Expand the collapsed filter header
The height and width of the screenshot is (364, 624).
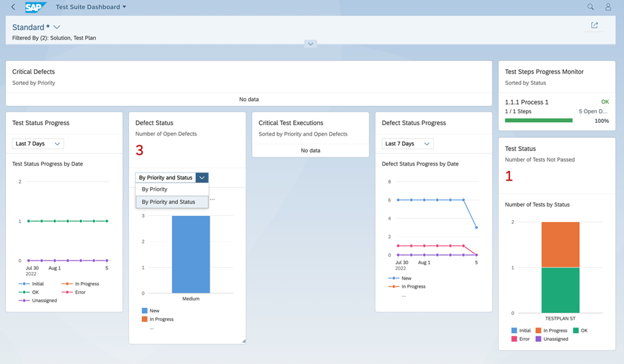tap(310, 43)
